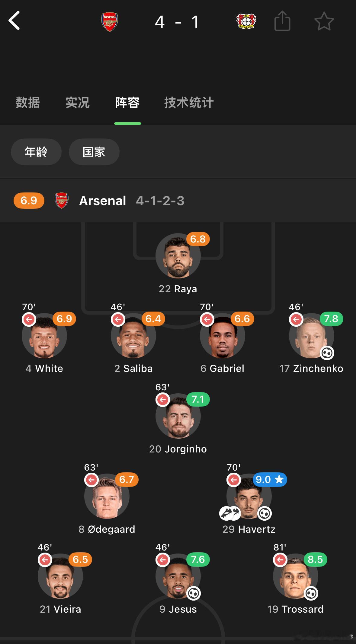Toggle the 年龄 filter chip

36,152
